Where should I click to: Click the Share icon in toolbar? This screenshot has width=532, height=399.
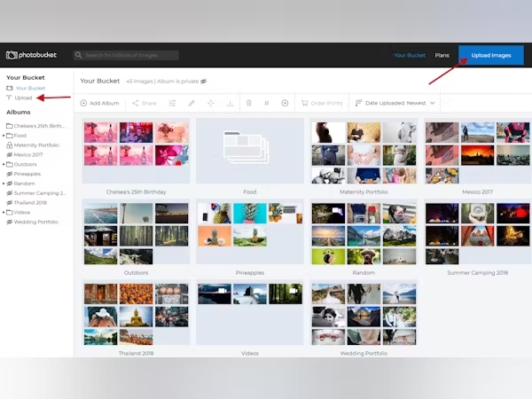coord(144,103)
